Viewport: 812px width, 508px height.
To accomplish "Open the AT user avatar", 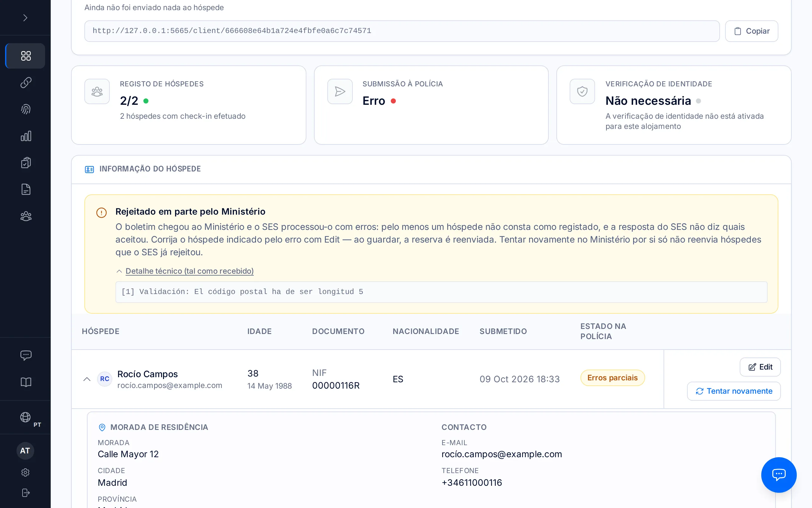I will 25,451.
